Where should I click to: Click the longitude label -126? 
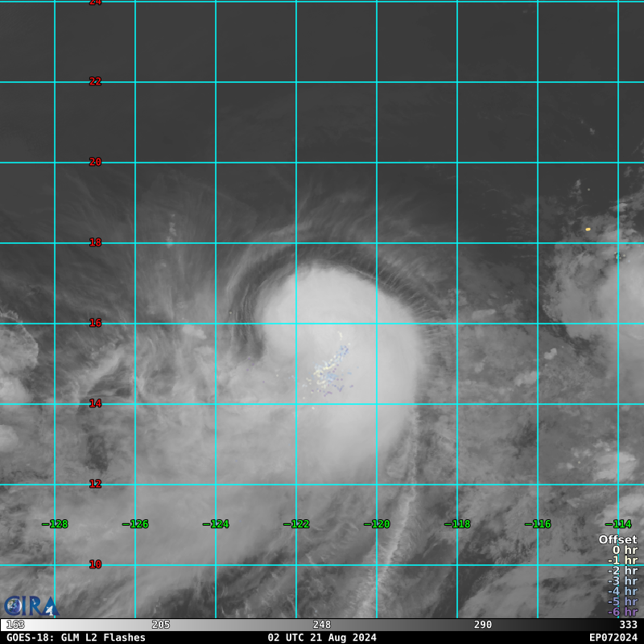tap(135, 524)
